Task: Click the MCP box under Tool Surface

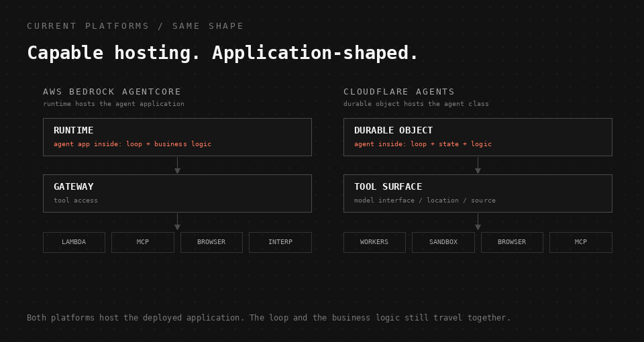Action: 581,242
